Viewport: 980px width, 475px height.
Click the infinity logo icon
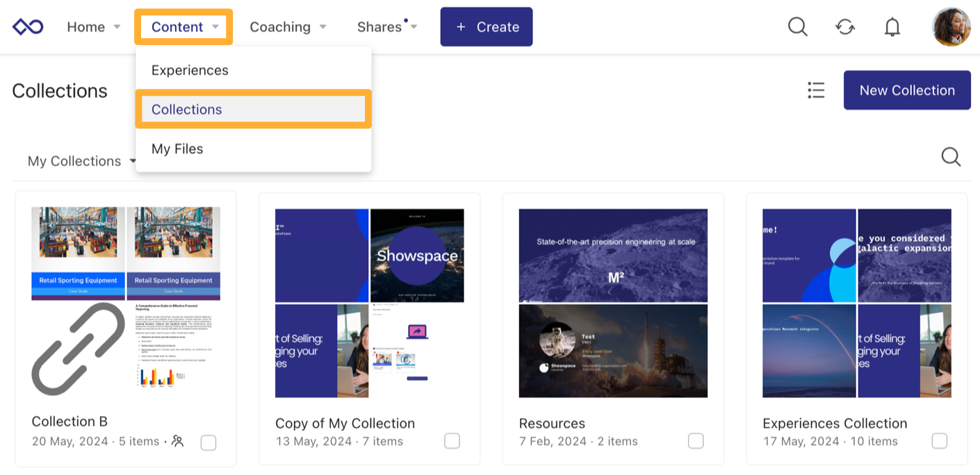28,27
